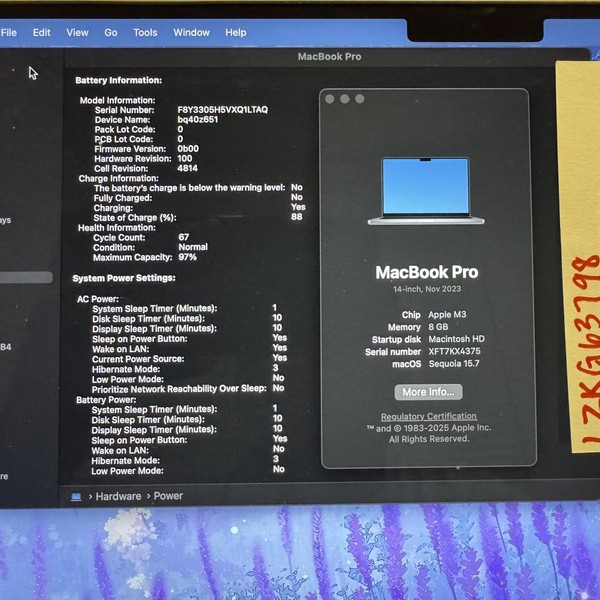Select Hardware in the path bar

(x=118, y=496)
